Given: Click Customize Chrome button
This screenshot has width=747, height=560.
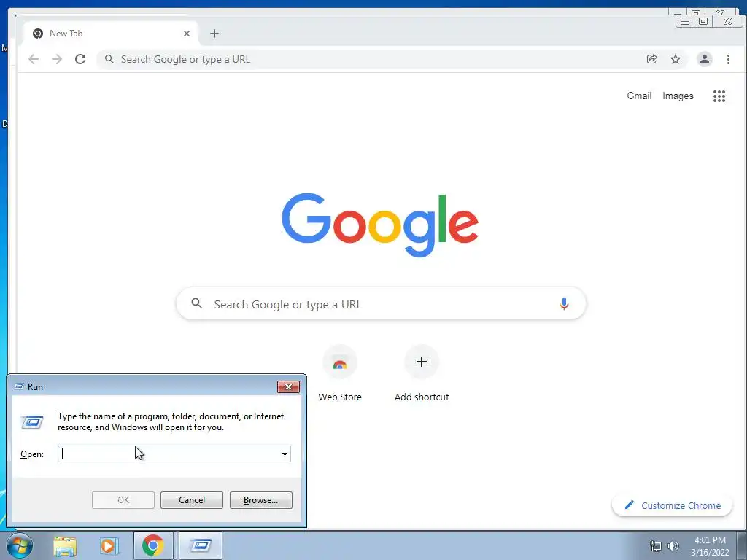Looking at the screenshot, I should point(672,506).
